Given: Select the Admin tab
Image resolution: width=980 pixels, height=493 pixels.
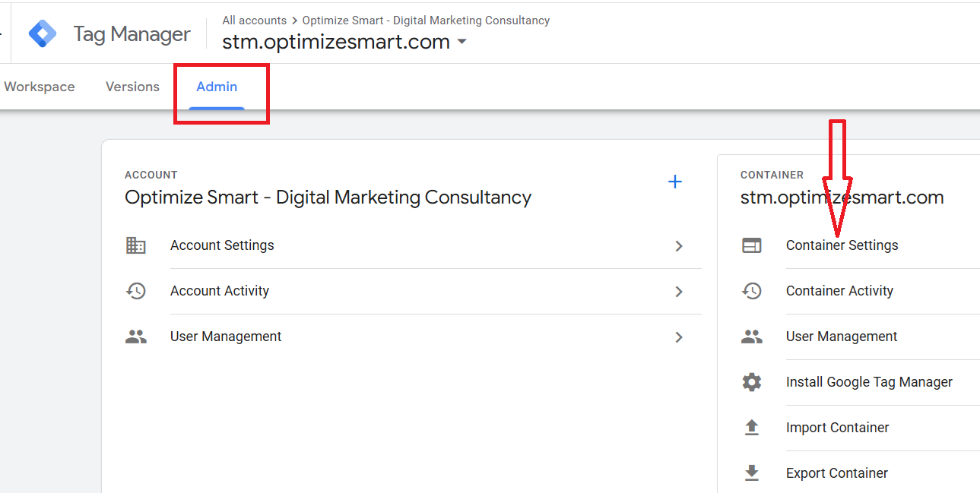Looking at the screenshot, I should coord(217,87).
